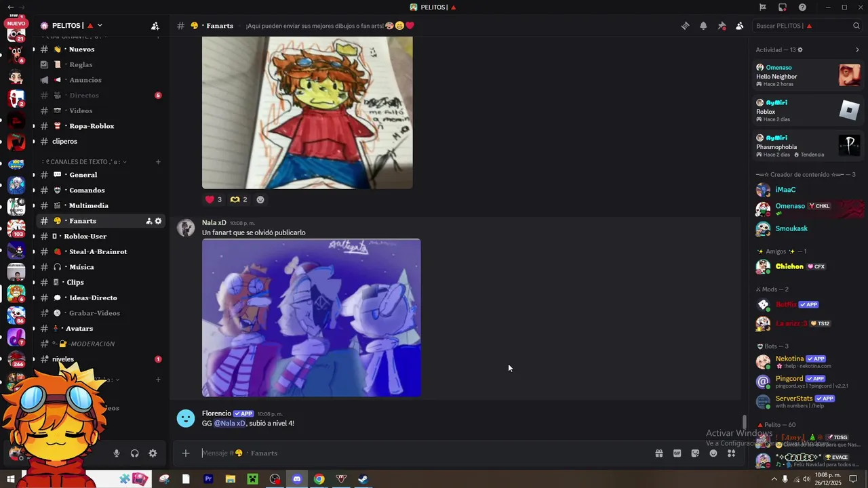Open user settings gear

[x=153, y=453]
